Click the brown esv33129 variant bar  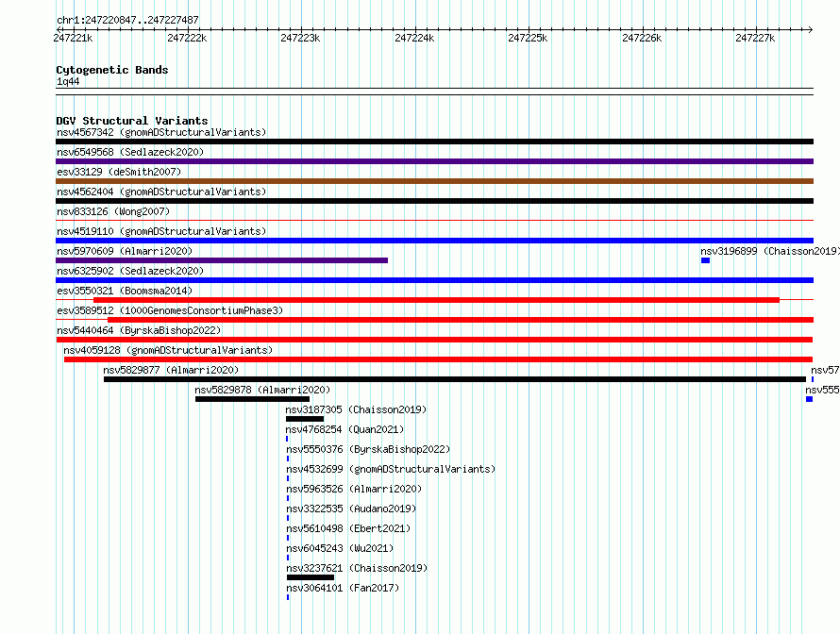click(434, 181)
